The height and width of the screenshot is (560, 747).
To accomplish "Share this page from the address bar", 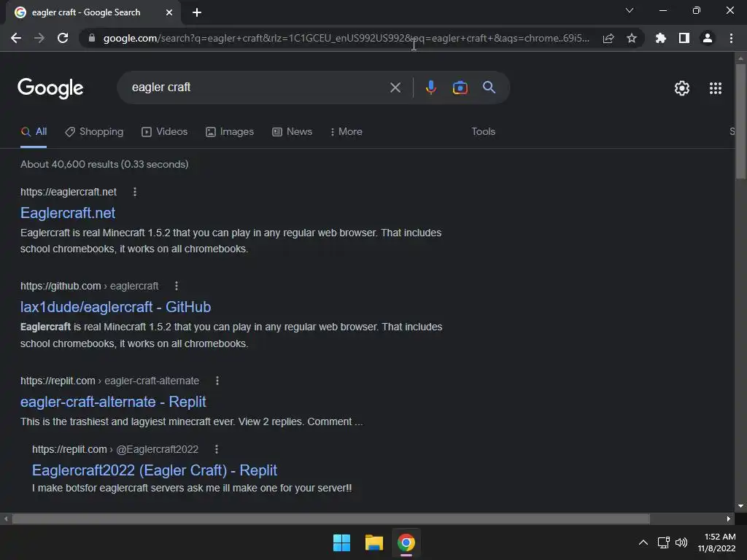I will 608,38.
